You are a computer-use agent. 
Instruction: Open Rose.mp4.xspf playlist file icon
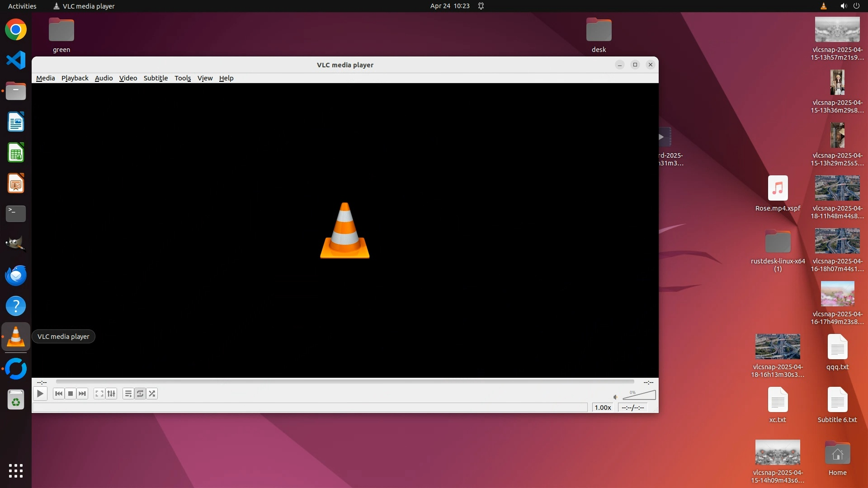(x=778, y=188)
